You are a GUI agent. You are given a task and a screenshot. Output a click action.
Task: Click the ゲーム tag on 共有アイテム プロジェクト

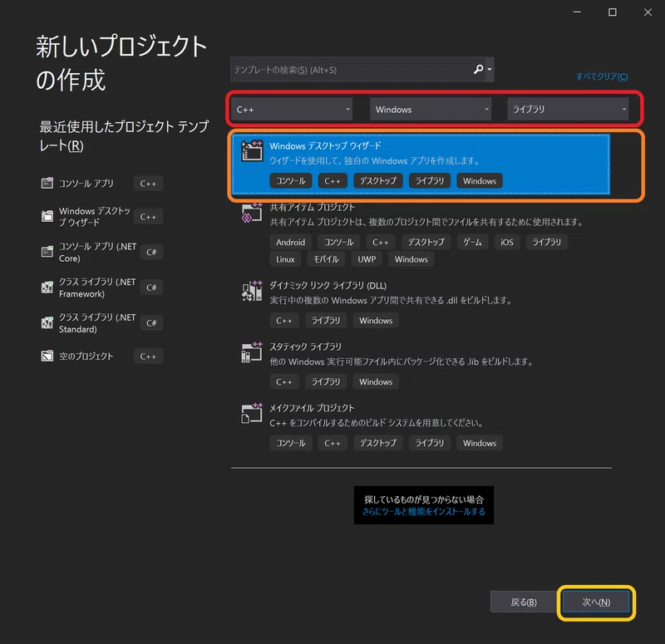pyautogui.click(x=472, y=242)
